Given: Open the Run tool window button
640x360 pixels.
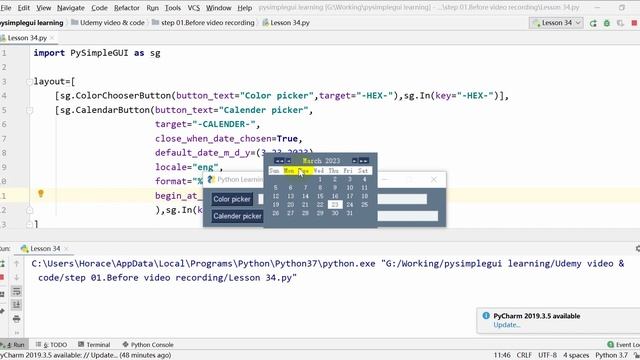Looking at the screenshot, I should (13, 344).
